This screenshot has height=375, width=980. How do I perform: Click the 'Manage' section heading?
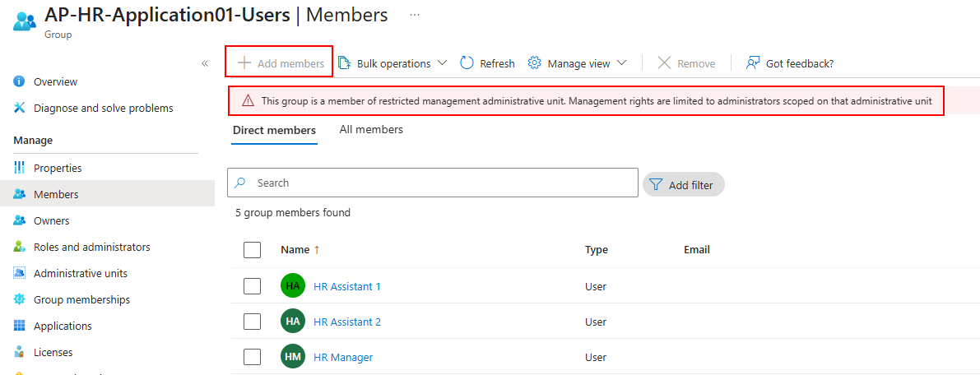coord(33,141)
